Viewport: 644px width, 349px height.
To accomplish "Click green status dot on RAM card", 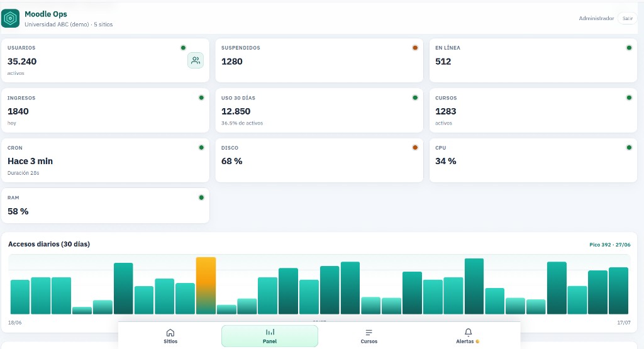I will (201, 197).
